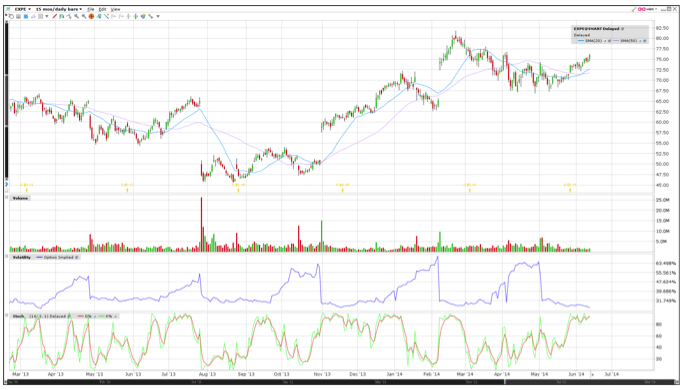
Task: Click the Option Implied line color swatch
Action: pyautogui.click(x=39, y=257)
